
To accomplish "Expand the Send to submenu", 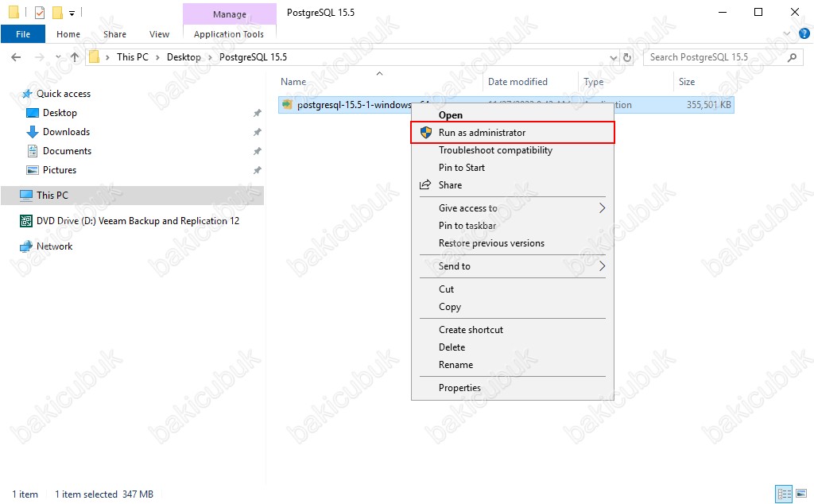I will point(513,266).
